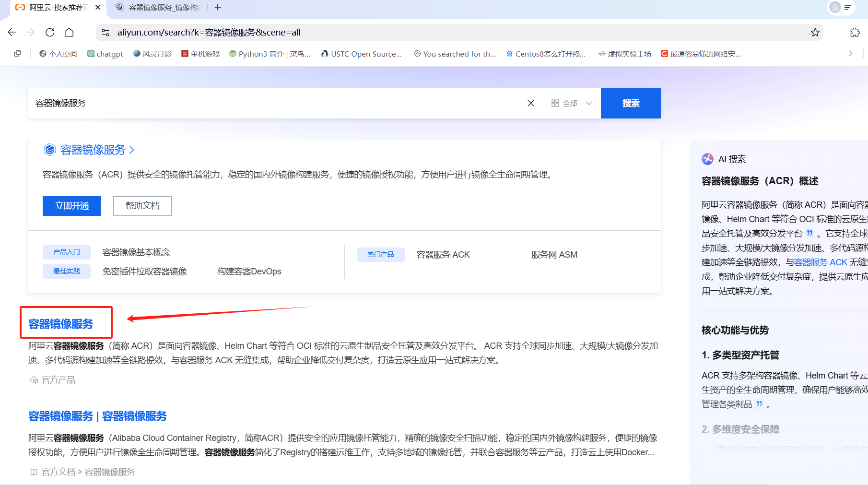868x485 pixels.
Task: Open a new browser tab
Action: click(x=218, y=7)
